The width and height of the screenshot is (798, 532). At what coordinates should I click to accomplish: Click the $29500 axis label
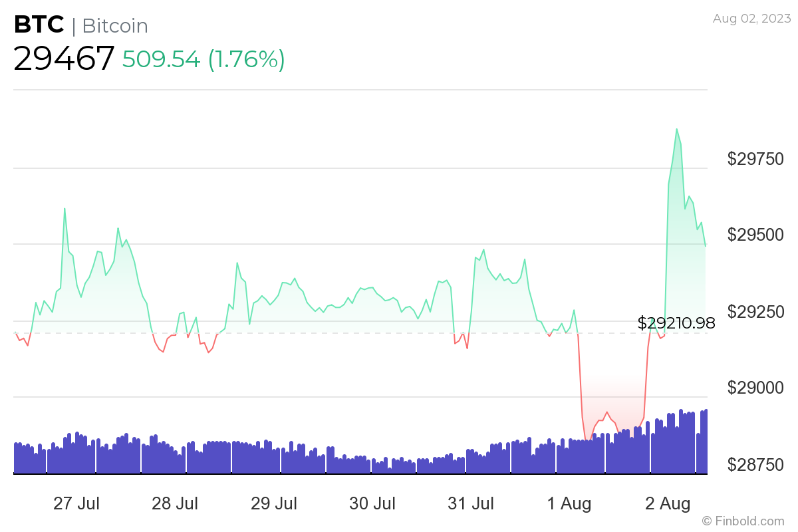click(755, 235)
